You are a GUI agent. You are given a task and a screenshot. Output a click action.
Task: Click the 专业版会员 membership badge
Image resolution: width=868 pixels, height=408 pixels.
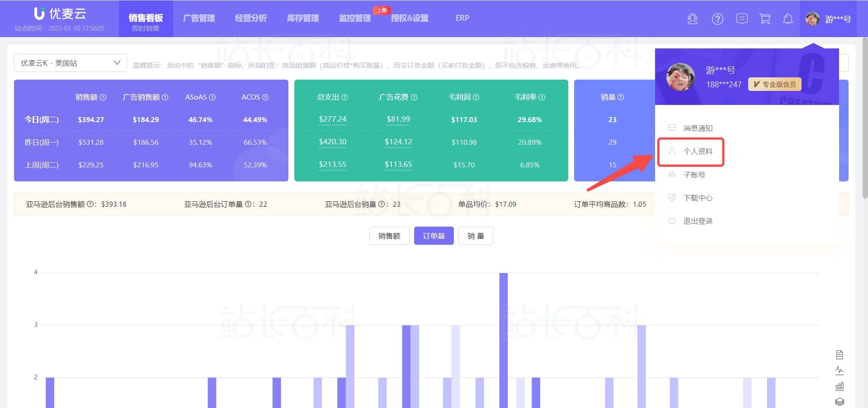tap(774, 85)
